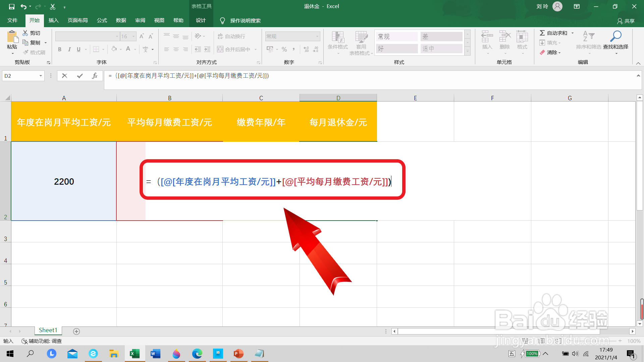Expand the formula bar

638,76
